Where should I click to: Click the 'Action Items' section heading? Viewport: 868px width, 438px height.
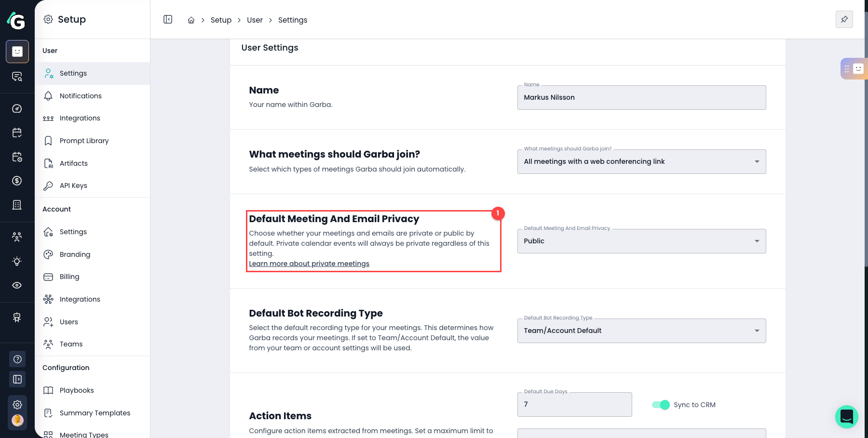coord(280,416)
